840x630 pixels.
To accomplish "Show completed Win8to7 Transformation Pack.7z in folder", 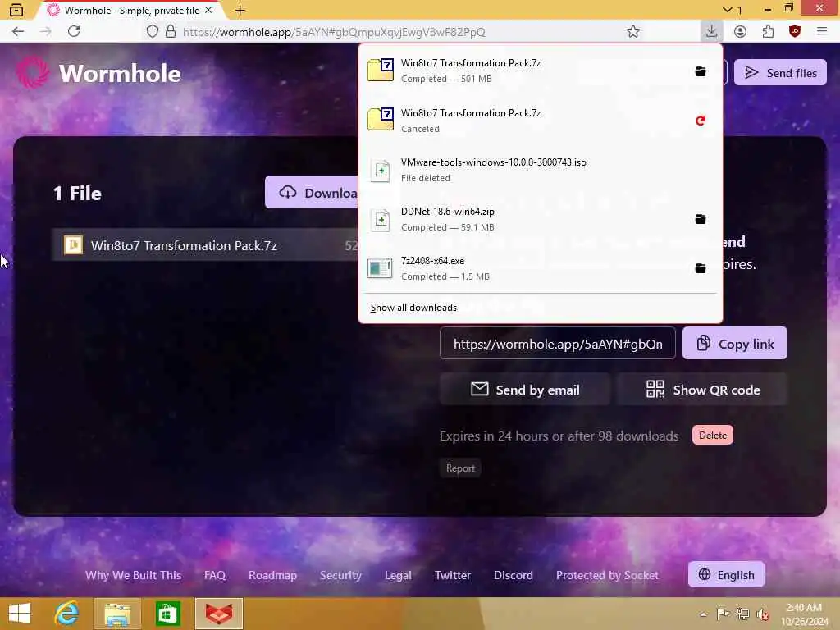I will pyautogui.click(x=701, y=71).
